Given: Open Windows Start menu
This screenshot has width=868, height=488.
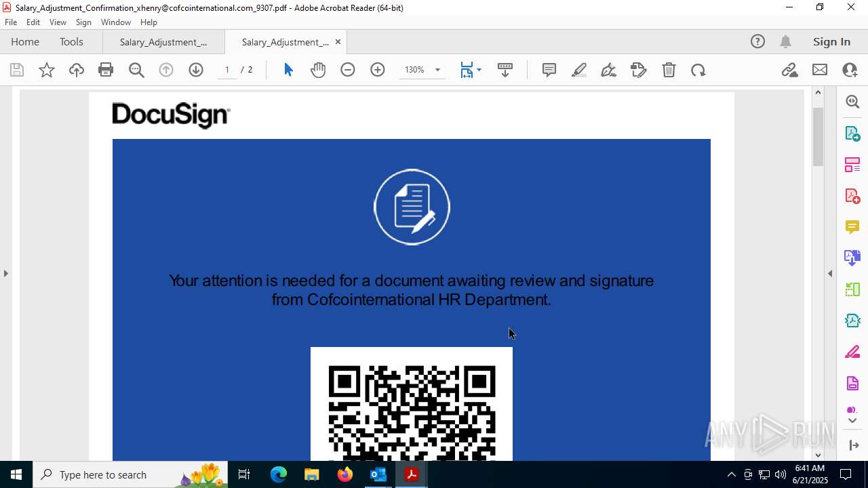Looking at the screenshot, I should (x=16, y=474).
